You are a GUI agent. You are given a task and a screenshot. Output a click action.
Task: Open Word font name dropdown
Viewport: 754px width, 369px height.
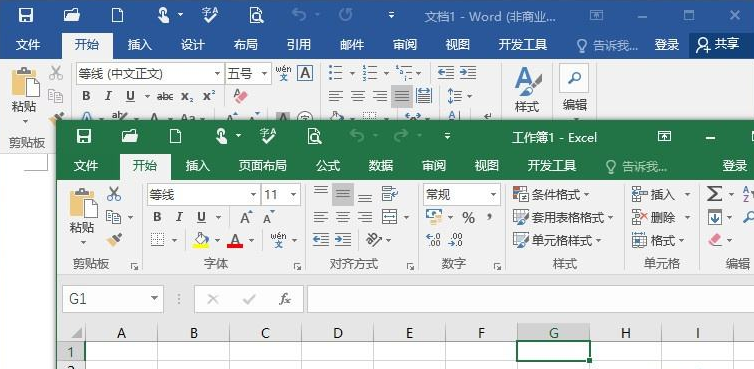[x=217, y=74]
